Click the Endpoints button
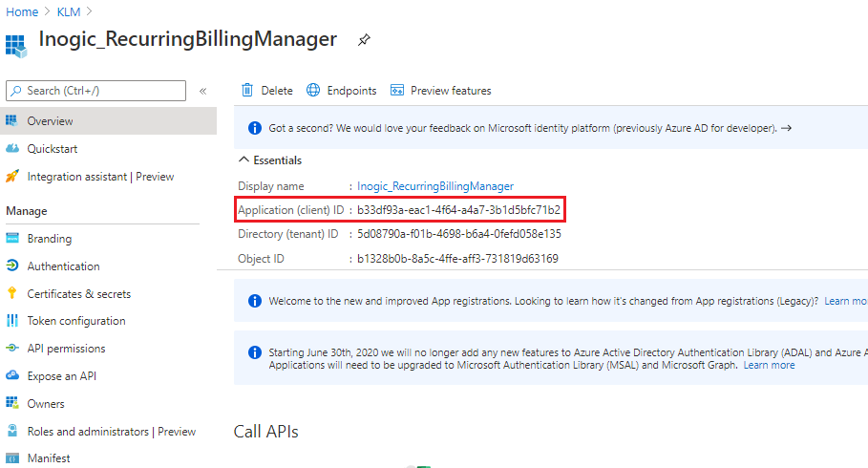Image resolution: width=868 pixels, height=468 pixels. (x=342, y=91)
